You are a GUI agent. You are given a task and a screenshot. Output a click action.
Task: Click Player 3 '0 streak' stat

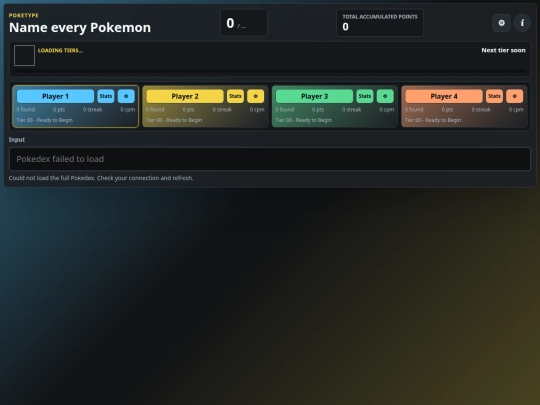(x=351, y=110)
